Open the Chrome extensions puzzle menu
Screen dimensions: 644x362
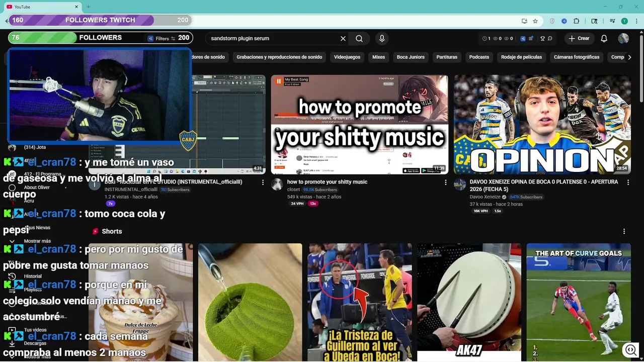pyautogui.click(x=577, y=21)
